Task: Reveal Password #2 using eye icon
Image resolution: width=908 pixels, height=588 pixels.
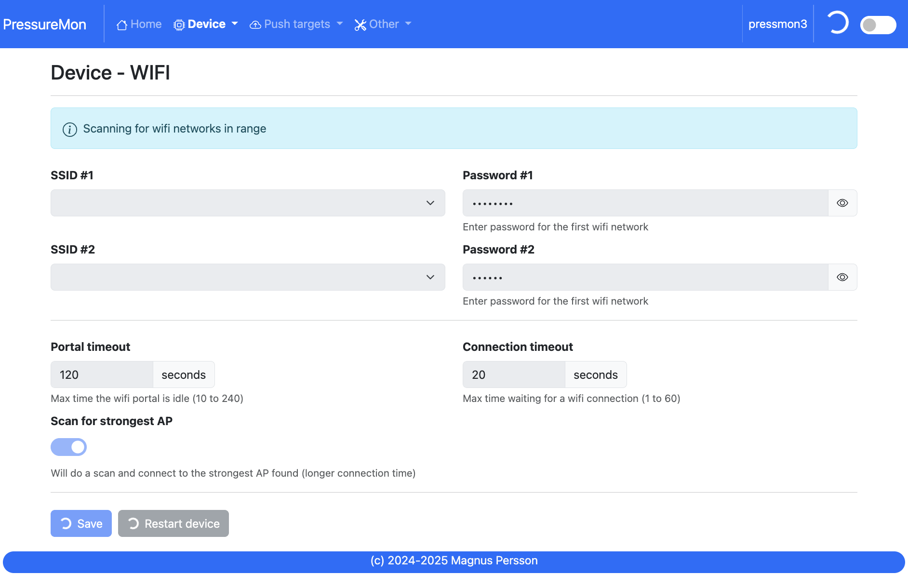Action: [x=842, y=277]
